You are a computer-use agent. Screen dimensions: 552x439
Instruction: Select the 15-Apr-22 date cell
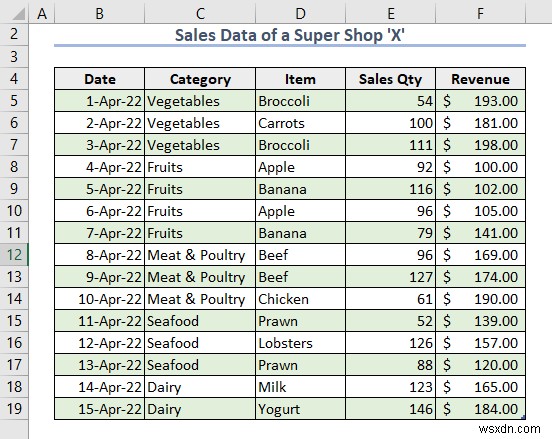pyautogui.click(x=100, y=409)
